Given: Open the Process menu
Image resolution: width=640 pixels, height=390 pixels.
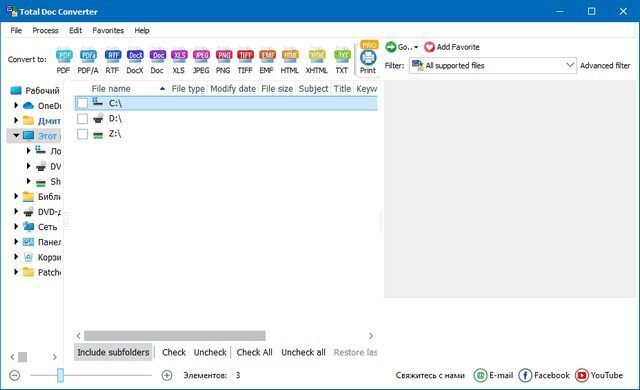Looking at the screenshot, I should 45,31.
